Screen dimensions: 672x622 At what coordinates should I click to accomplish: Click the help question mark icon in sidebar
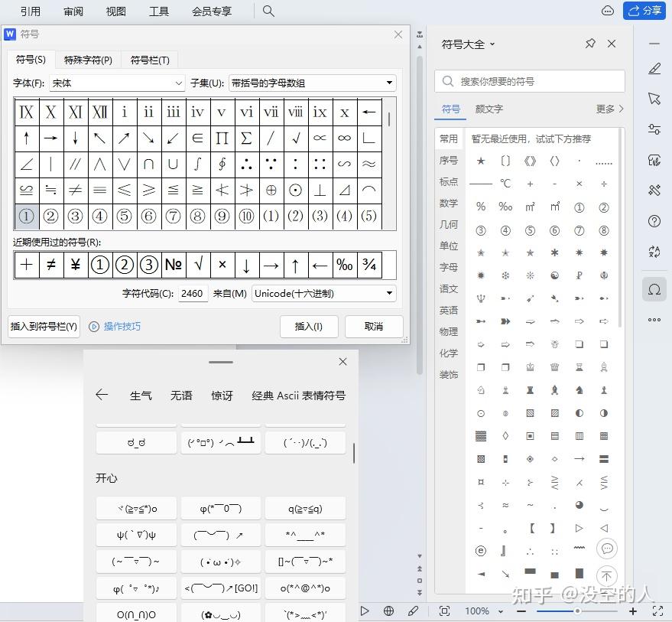tap(654, 222)
